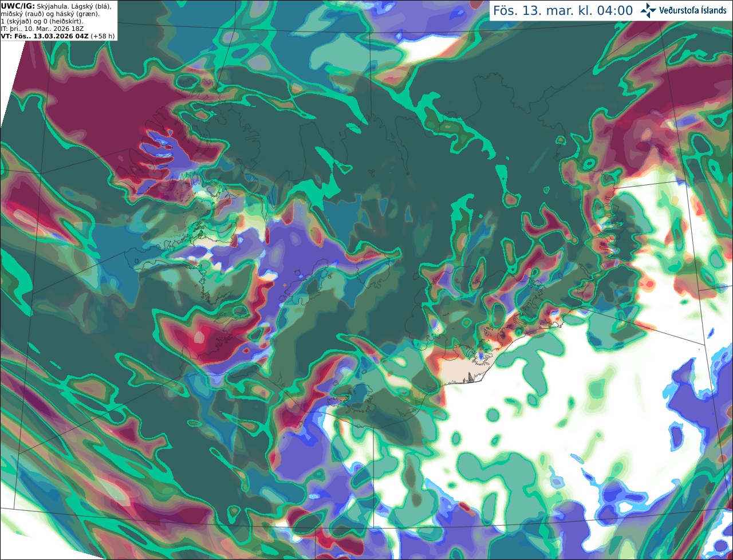
Task: Click the Veðurstofa Íslands logo icon
Action: [x=648, y=10]
